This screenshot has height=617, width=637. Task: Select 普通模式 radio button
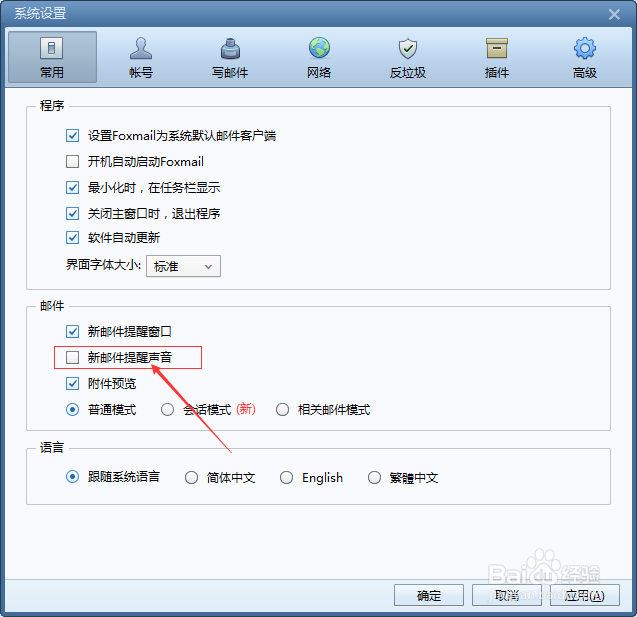tap(72, 409)
